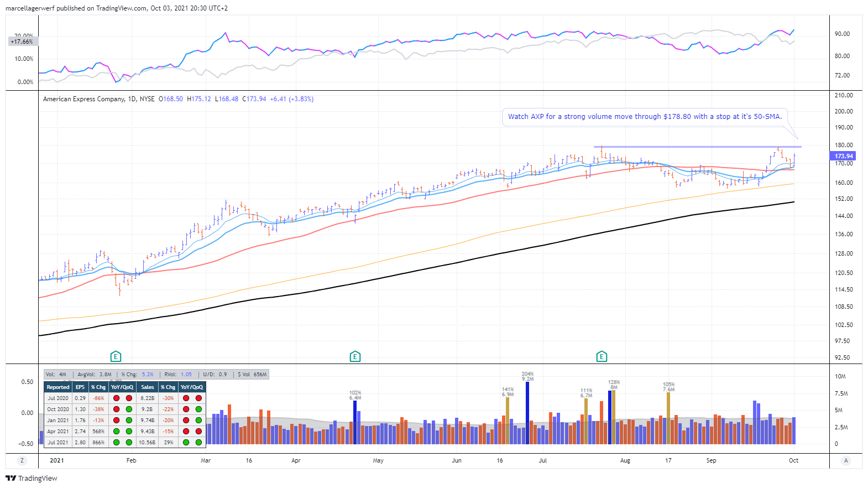
Task: Click the TradingView logo
Action: click(32, 478)
